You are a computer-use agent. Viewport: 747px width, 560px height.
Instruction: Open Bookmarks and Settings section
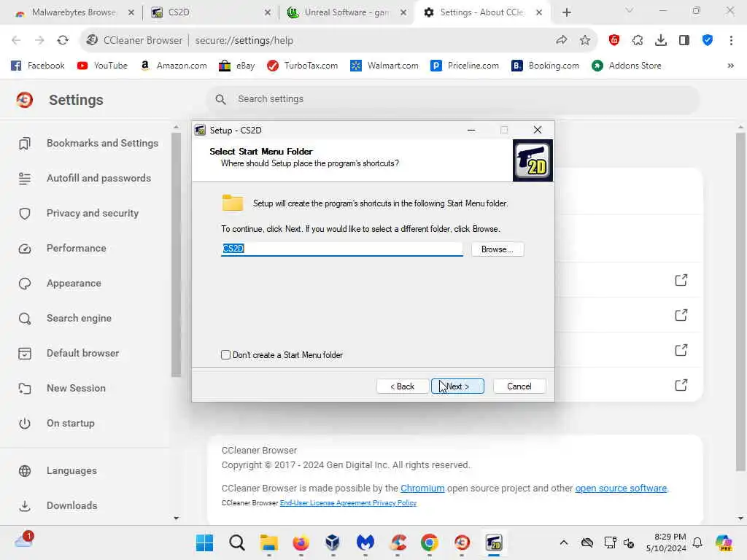tap(88, 144)
